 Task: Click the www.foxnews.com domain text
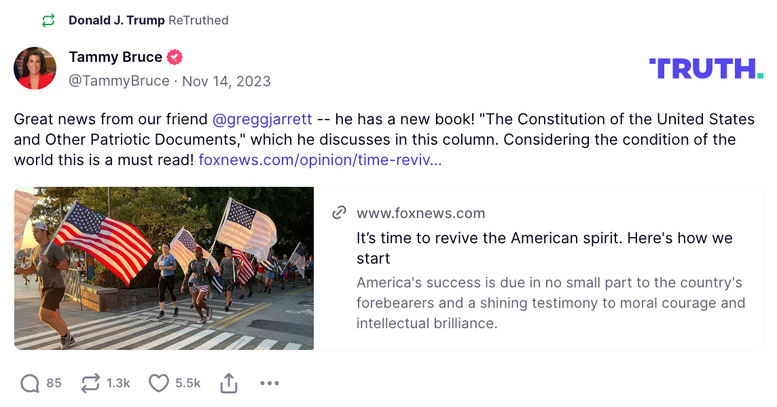coord(420,212)
